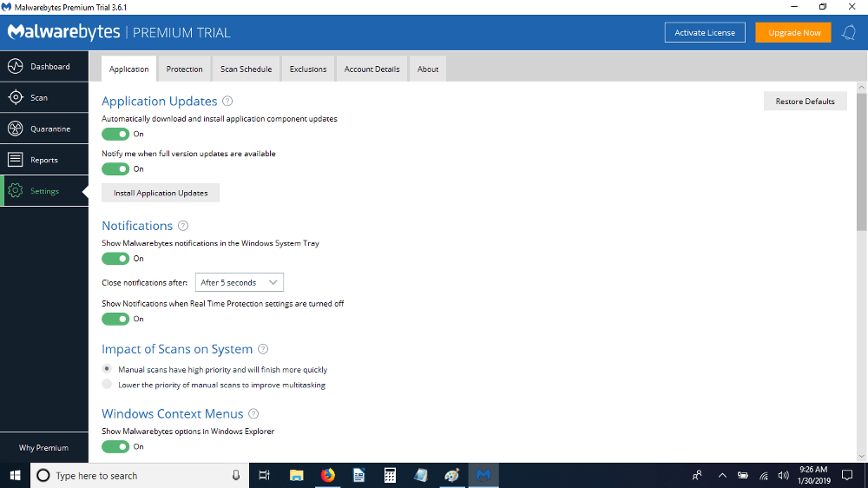Open the Exclusions tab
Viewport: 868px width, 488px height.
pyautogui.click(x=308, y=69)
